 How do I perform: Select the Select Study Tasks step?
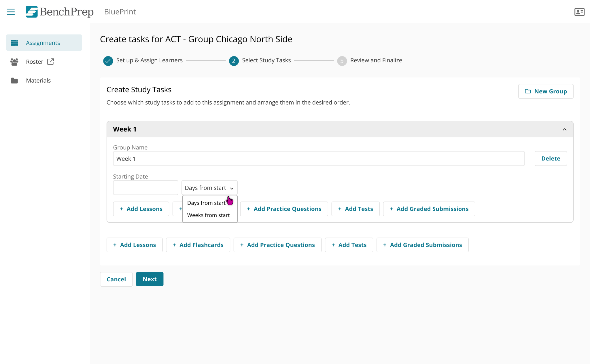pyautogui.click(x=266, y=60)
